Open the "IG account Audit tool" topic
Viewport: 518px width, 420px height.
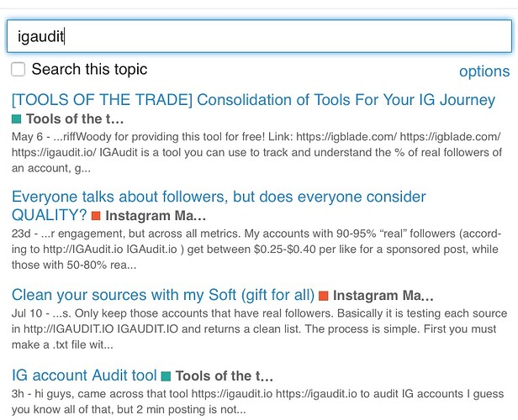point(84,375)
